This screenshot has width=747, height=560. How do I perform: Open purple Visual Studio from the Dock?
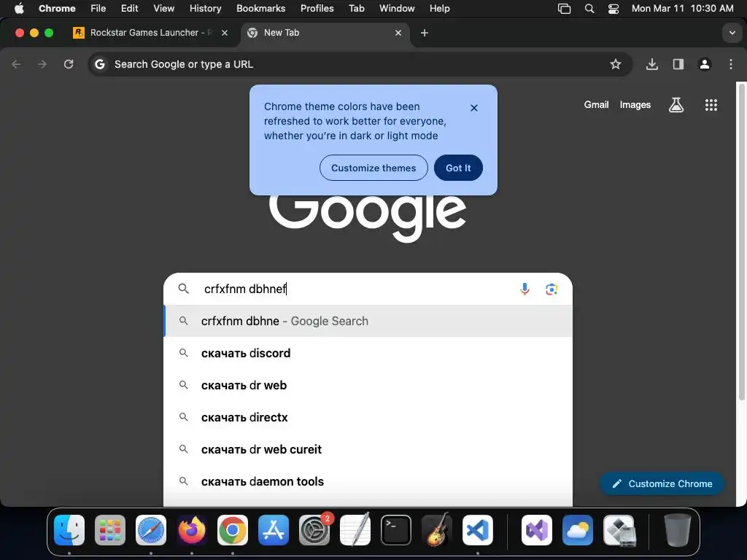(537, 530)
